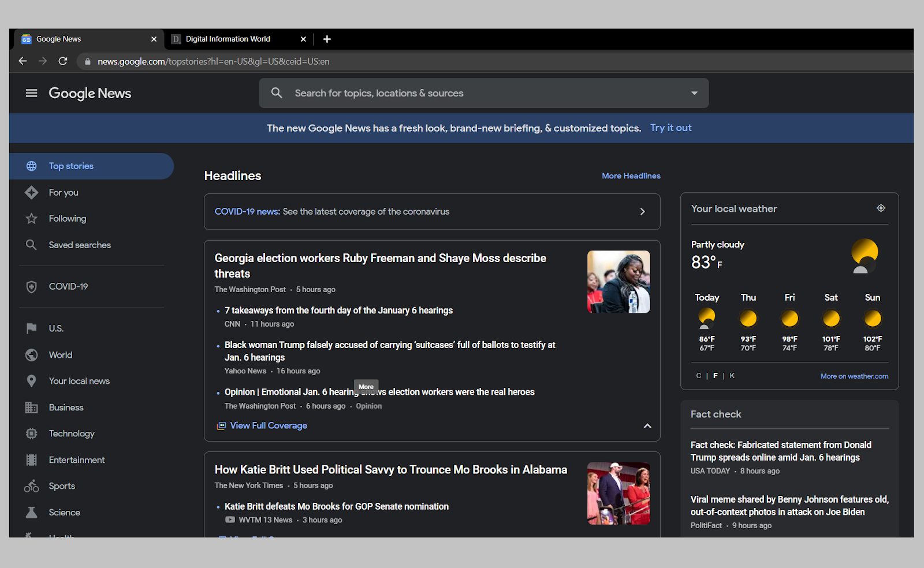Viewport: 924px width, 568px height.
Task: Click the U.S. flag icon
Action: pos(32,328)
